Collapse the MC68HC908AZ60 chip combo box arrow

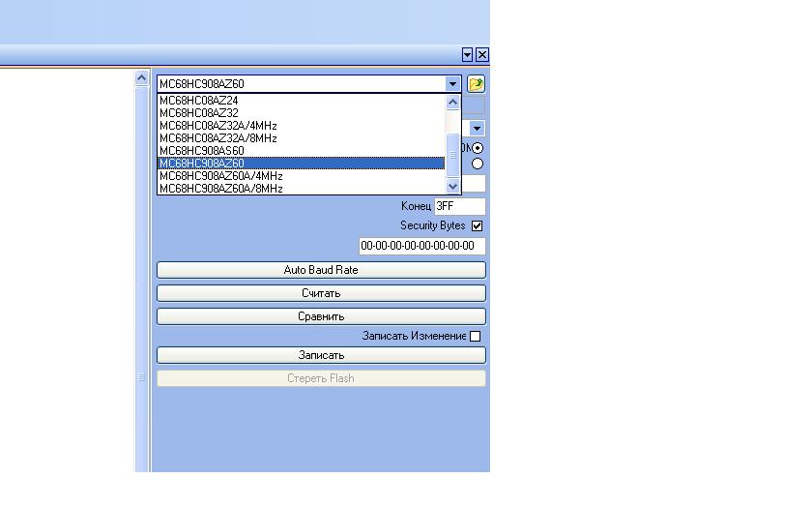(452, 84)
